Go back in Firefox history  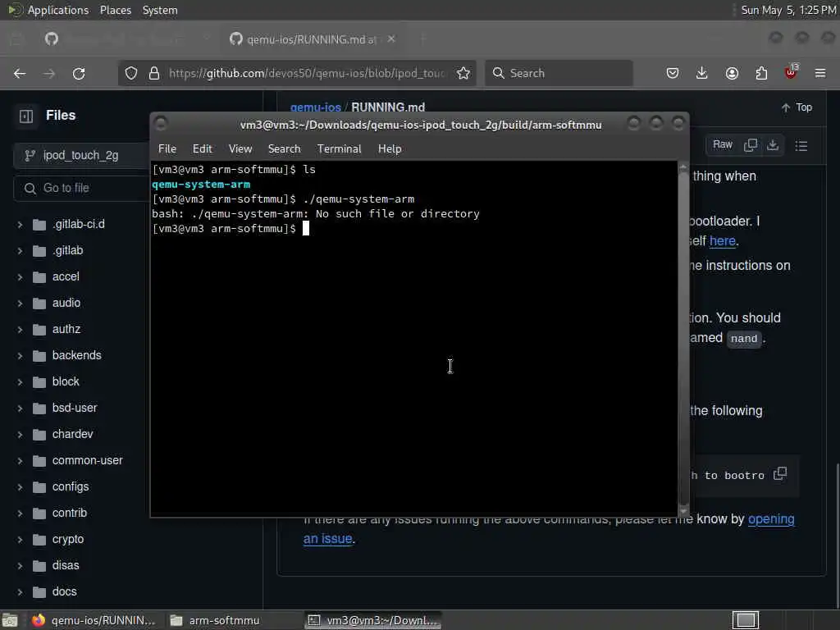pyautogui.click(x=20, y=73)
